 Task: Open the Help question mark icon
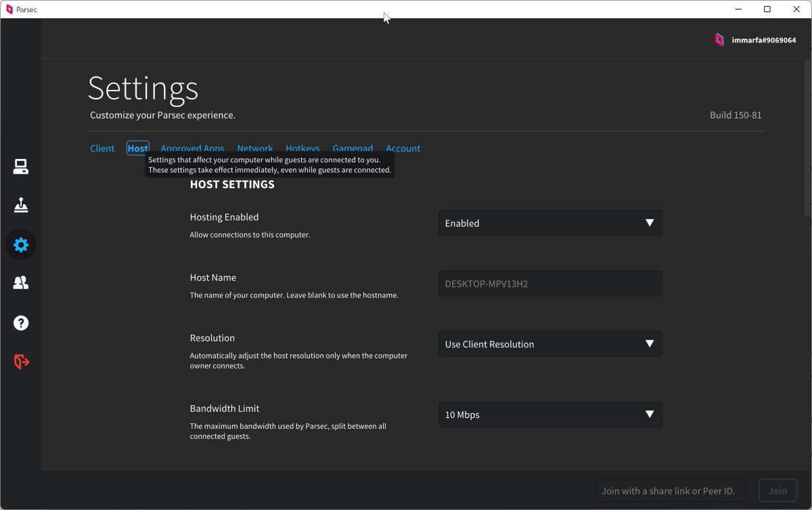click(x=21, y=323)
